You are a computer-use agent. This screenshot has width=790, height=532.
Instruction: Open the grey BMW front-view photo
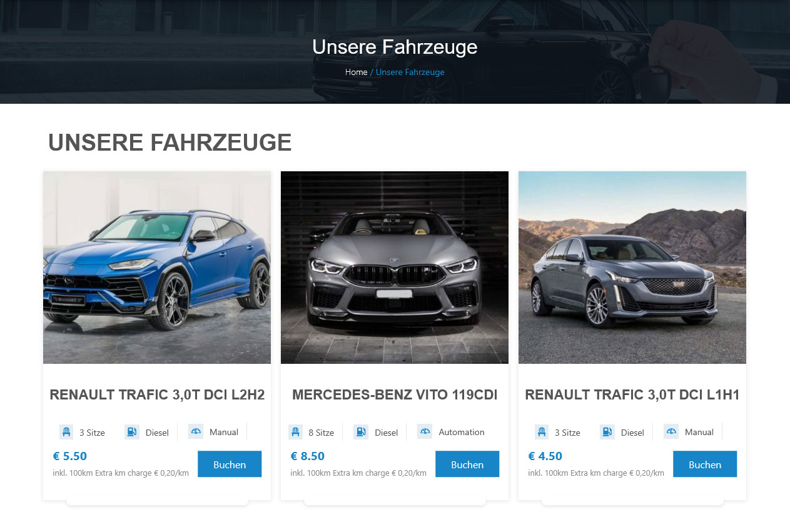395,268
